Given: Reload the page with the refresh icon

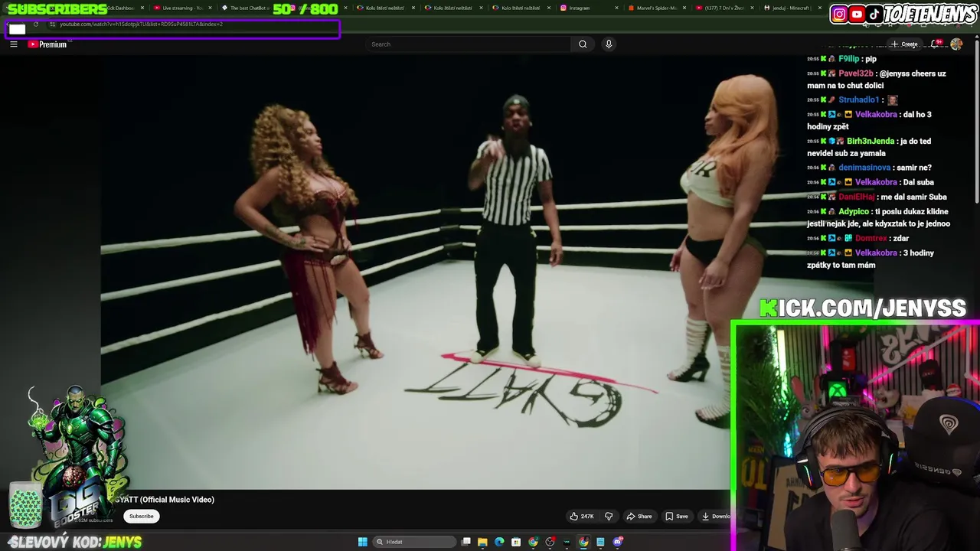Looking at the screenshot, I should point(35,24).
